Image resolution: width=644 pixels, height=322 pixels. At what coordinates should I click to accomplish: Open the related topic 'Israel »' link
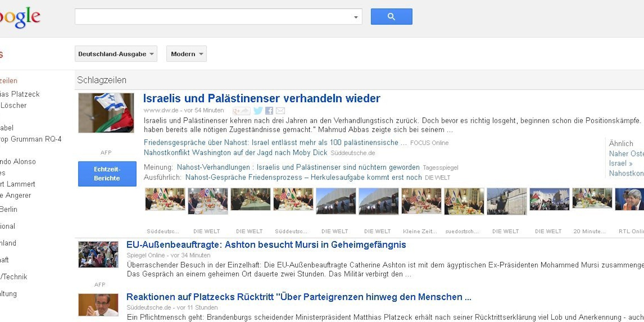pyautogui.click(x=620, y=163)
